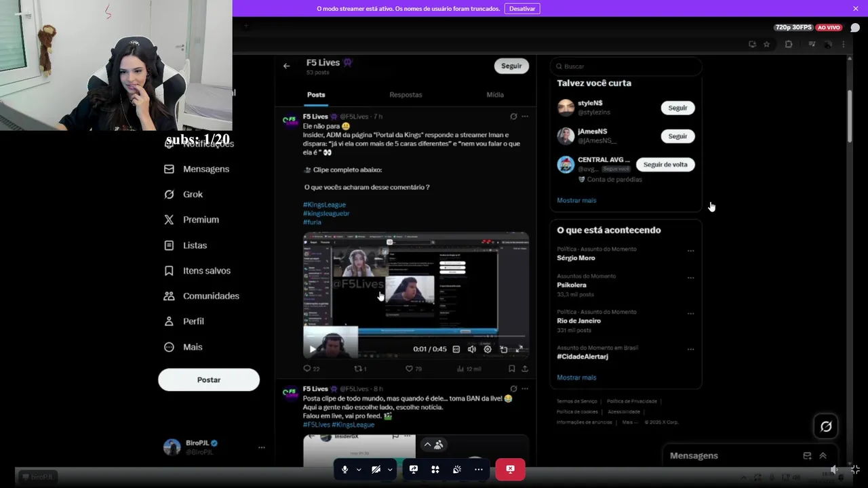View analytics of post with 12 mil views
Screen dimensions: 868x488
[469, 369]
